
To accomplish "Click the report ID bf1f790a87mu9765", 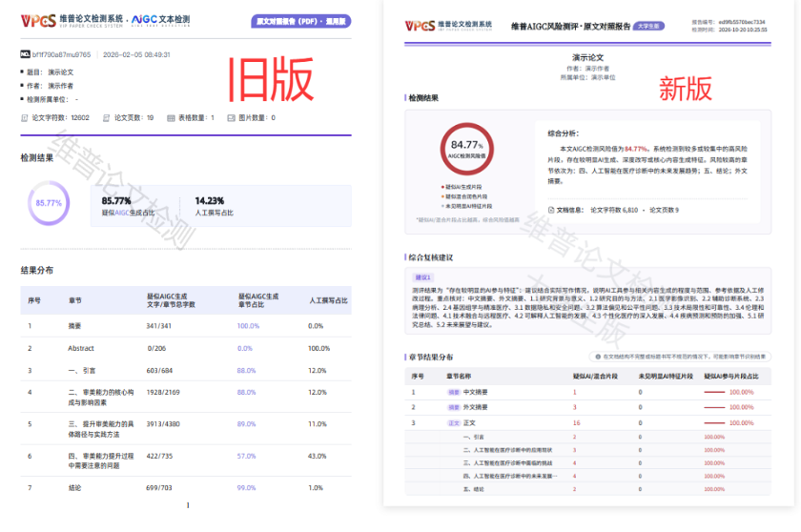I will (x=61, y=54).
